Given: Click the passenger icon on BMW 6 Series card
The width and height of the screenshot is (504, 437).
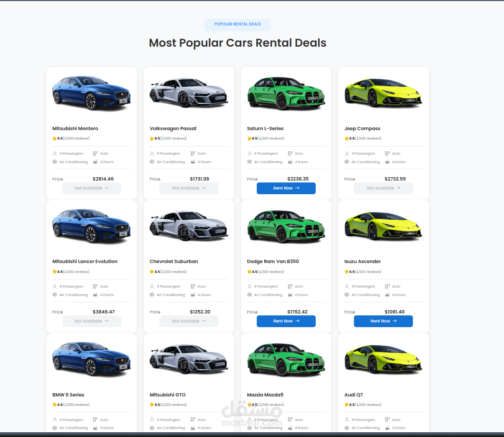Looking at the screenshot, I should pyautogui.click(x=55, y=420).
